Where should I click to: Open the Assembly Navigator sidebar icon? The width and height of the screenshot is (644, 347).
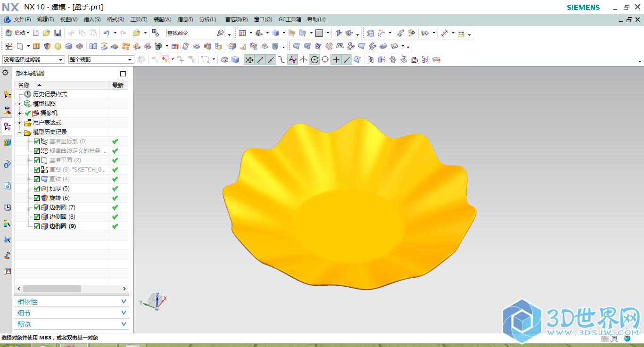tap(7, 94)
